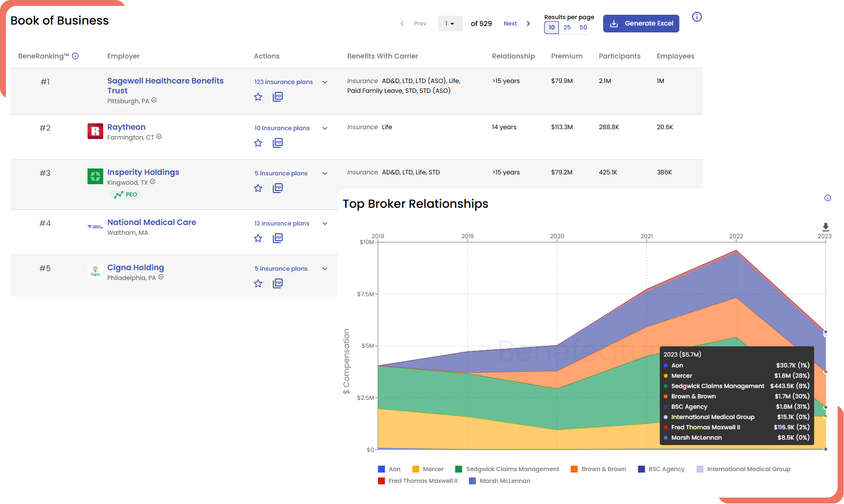The height and width of the screenshot is (504, 844).
Task: Set results per page to 10
Action: pyautogui.click(x=552, y=28)
